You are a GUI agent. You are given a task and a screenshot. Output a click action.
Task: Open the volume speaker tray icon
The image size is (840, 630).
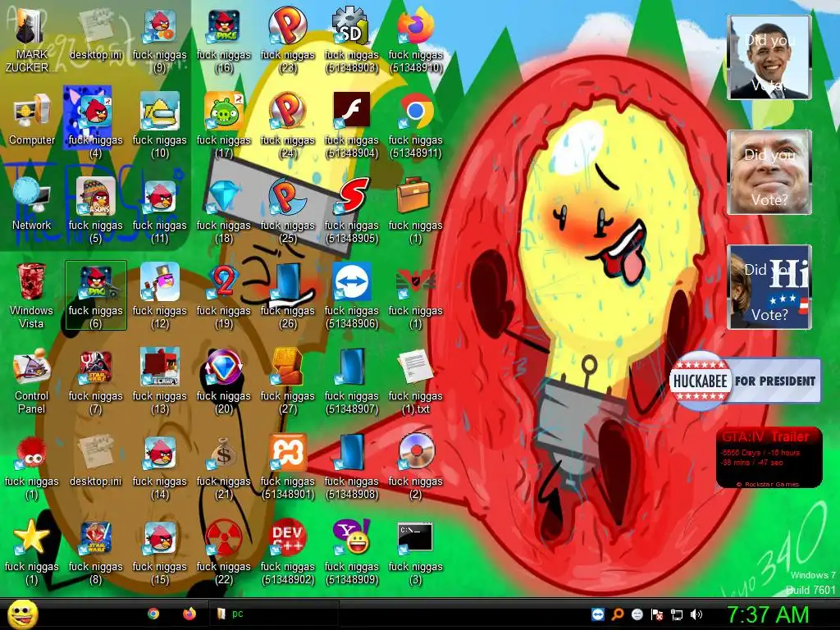(x=696, y=614)
